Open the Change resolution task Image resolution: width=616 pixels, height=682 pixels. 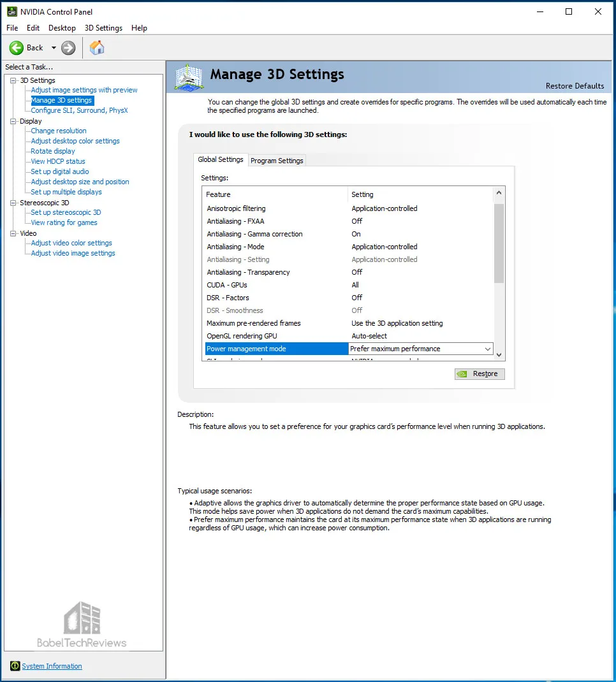58,131
